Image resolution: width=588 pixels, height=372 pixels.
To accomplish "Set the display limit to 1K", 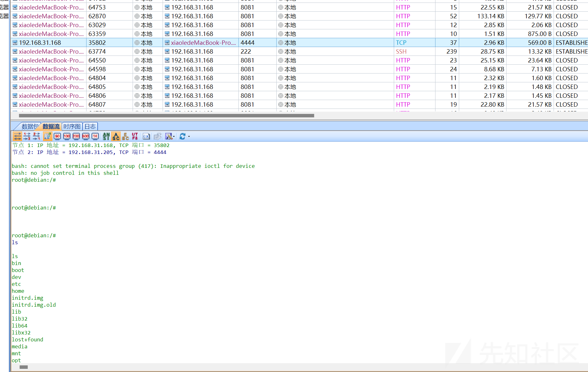I will tap(95, 136).
